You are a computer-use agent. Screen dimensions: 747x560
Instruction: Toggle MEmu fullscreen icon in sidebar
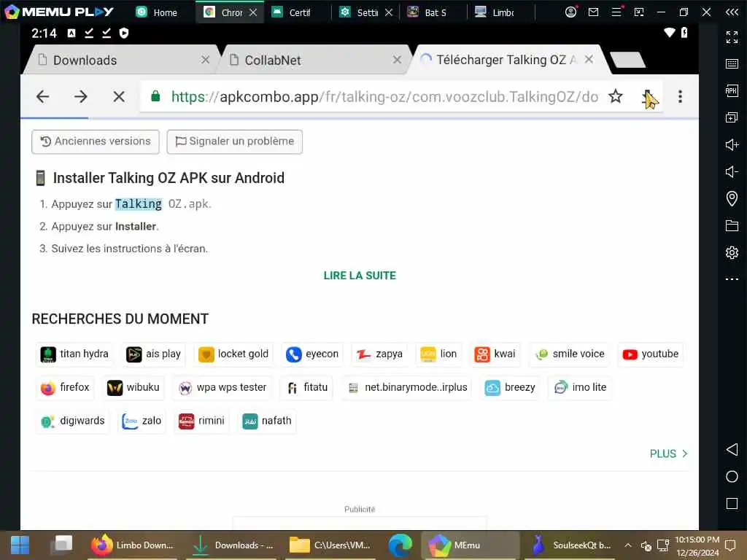pyautogui.click(x=732, y=36)
